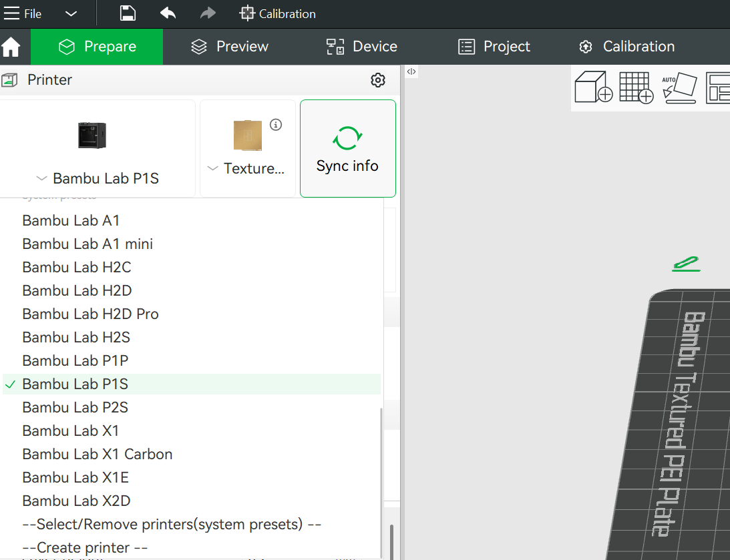Switch to the Device tab

click(362, 47)
